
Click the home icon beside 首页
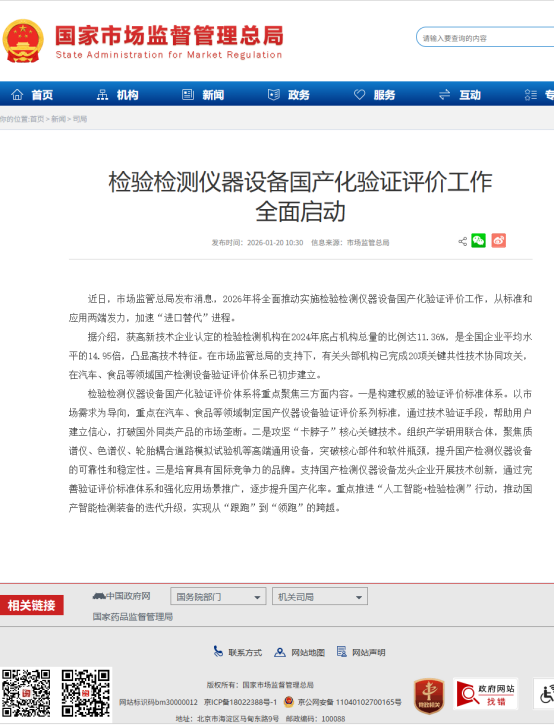[x=17, y=94]
